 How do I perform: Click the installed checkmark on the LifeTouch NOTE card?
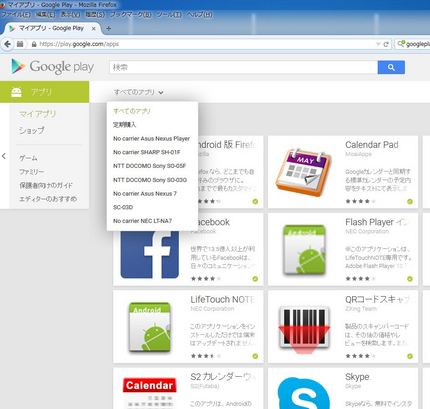(x=255, y=356)
